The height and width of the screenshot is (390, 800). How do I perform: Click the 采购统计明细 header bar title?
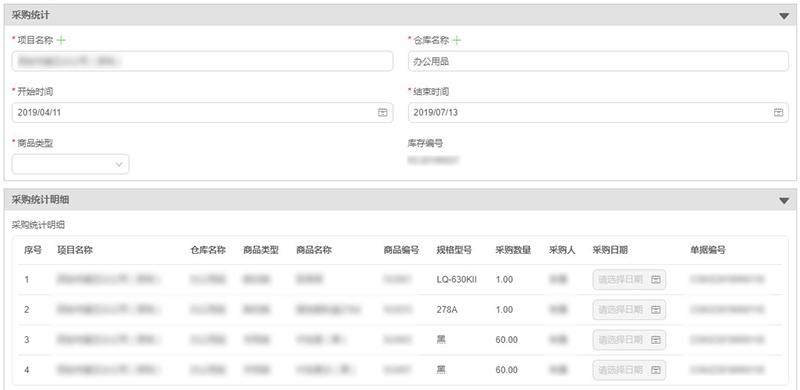pyautogui.click(x=40, y=201)
